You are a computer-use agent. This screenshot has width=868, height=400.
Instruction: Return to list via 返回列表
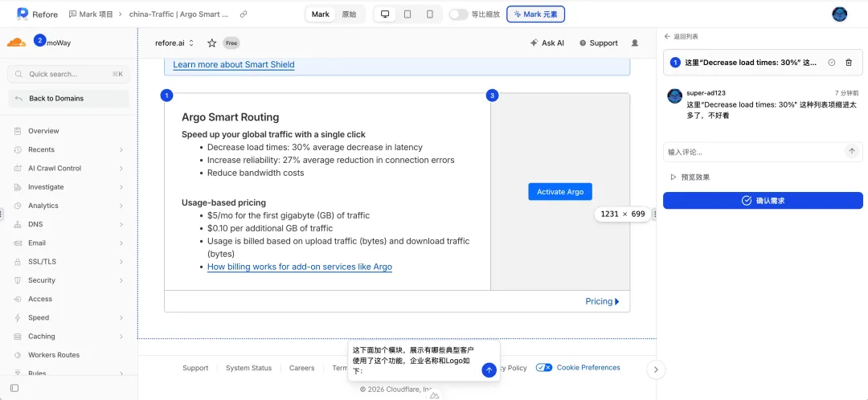682,36
